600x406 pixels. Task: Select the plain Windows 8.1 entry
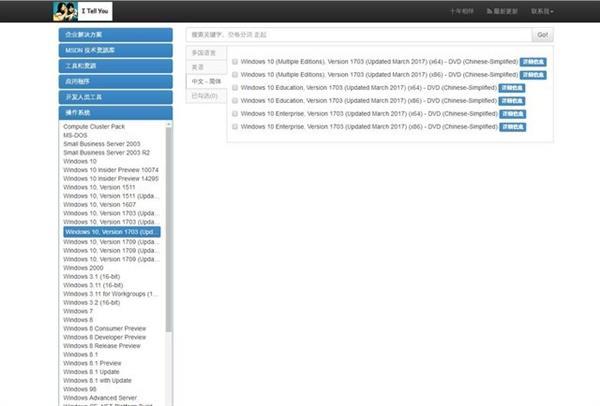(80, 355)
